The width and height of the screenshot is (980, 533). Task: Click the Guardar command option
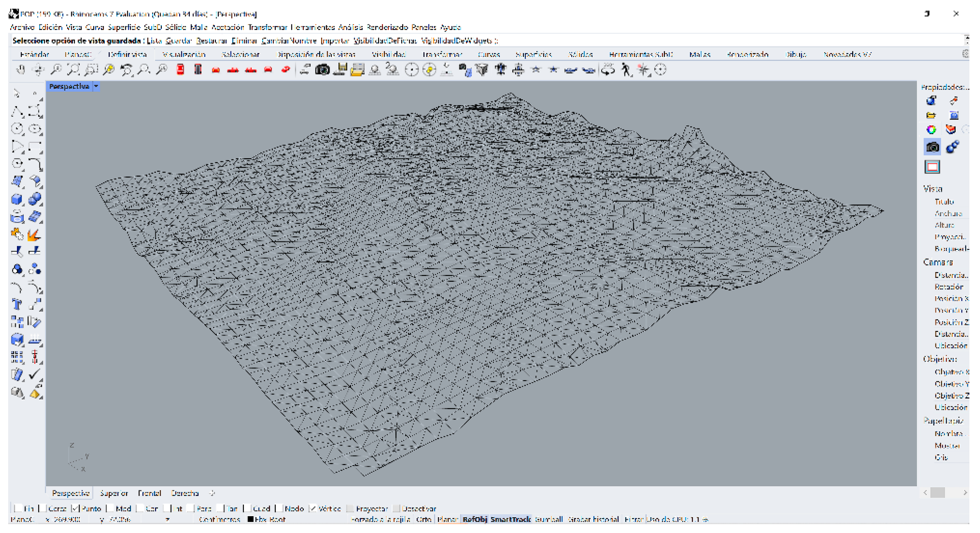click(178, 41)
